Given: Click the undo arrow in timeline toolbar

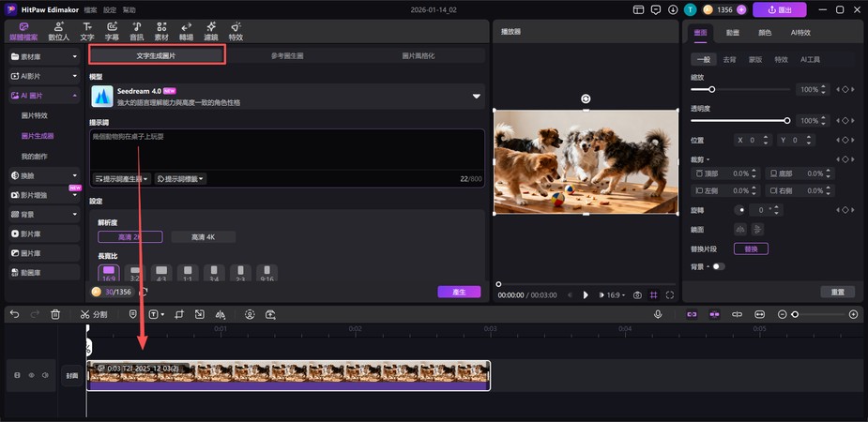Looking at the screenshot, I should click(14, 314).
